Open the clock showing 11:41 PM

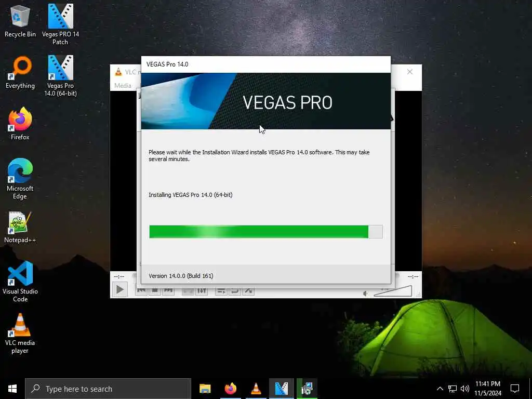488,389
